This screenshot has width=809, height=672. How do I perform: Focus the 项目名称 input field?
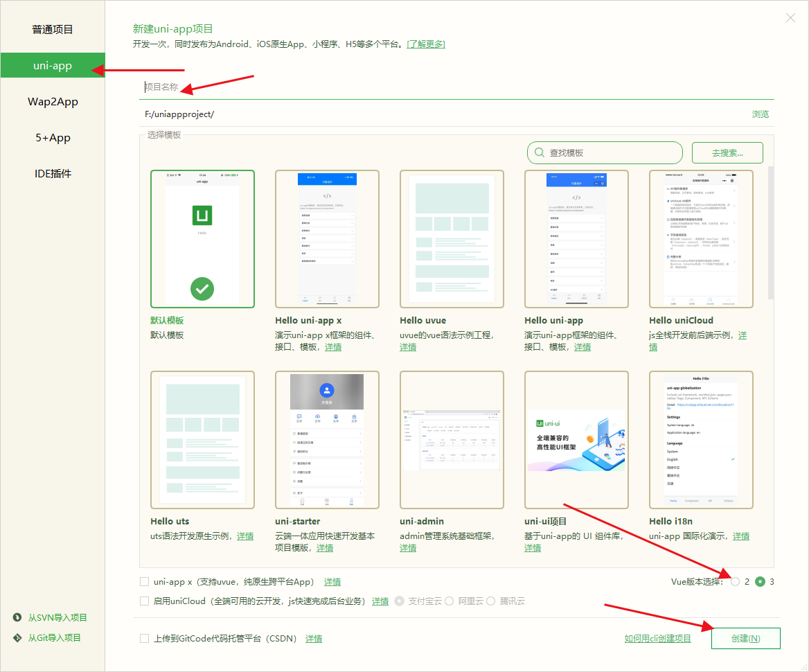pos(456,87)
